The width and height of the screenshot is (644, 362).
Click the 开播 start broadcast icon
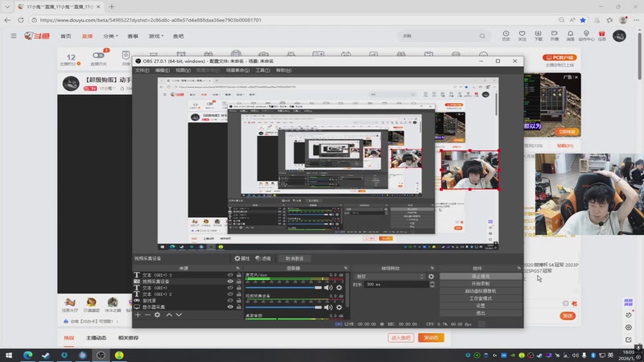[x=554, y=35]
